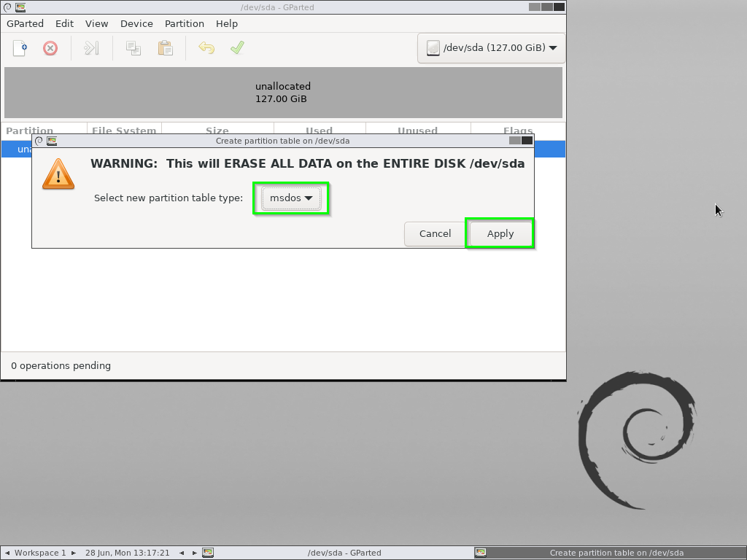This screenshot has width=747, height=560.
Task: Click Apply in the partition table dialog
Action: (x=500, y=234)
